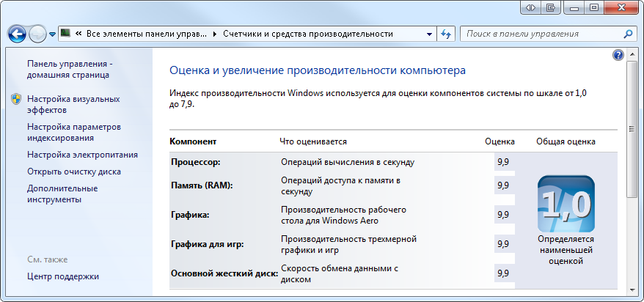644x302 pixels.
Task: Open Панель управления - домашняя страница link
Action: pyautogui.click(x=70, y=70)
